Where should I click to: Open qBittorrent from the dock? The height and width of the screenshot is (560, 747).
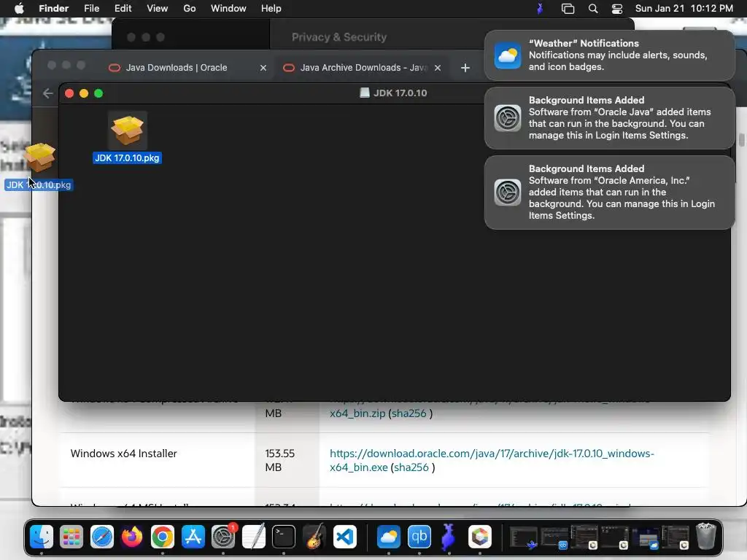tap(419, 537)
